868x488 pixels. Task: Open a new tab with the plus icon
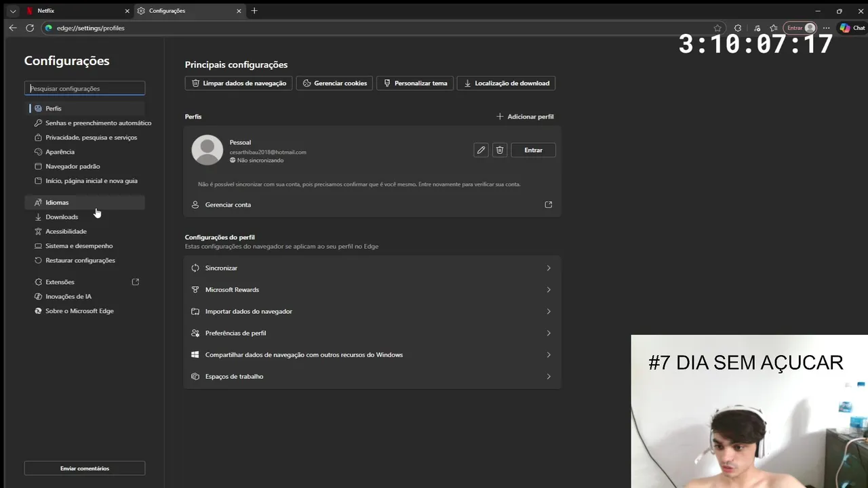click(x=254, y=11)
